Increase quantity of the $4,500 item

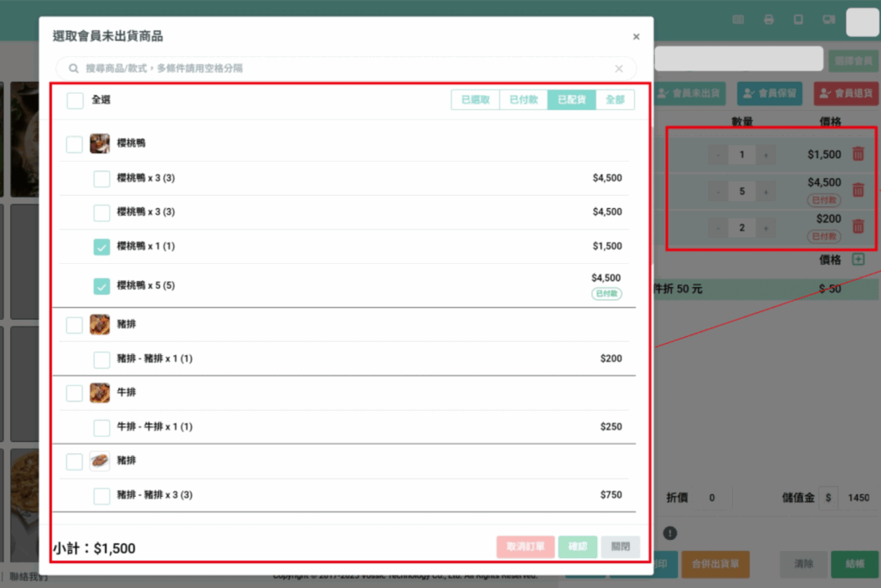(765, 192)
